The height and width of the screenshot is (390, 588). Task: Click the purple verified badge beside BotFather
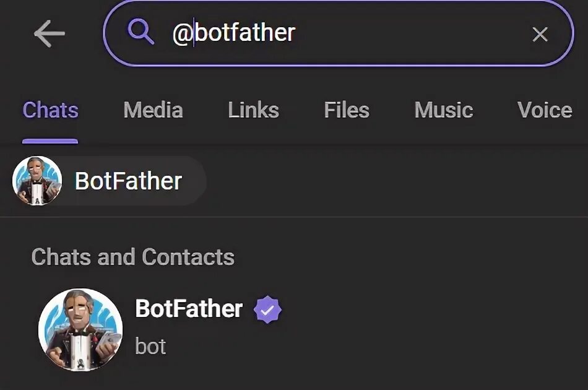267,310
